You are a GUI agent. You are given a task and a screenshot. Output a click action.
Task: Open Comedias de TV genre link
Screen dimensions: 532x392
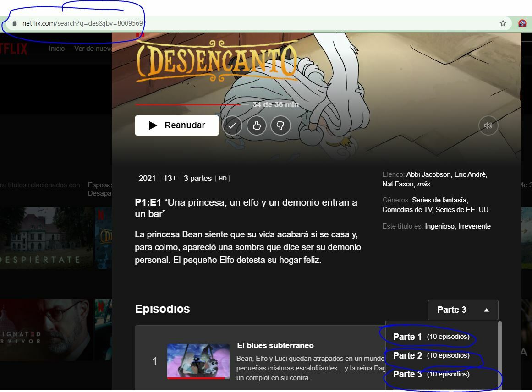pyautogui.click(x=407, y=210)
